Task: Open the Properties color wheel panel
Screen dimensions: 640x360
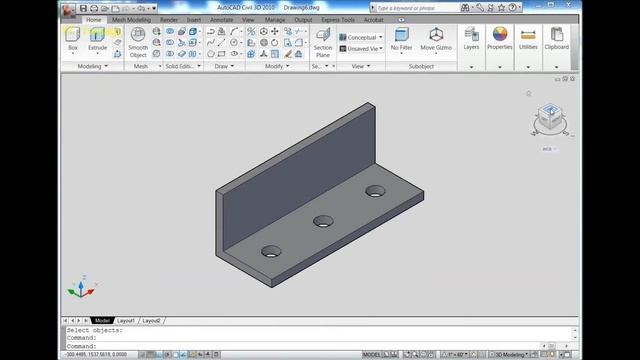Action: [x=500, y=39]
